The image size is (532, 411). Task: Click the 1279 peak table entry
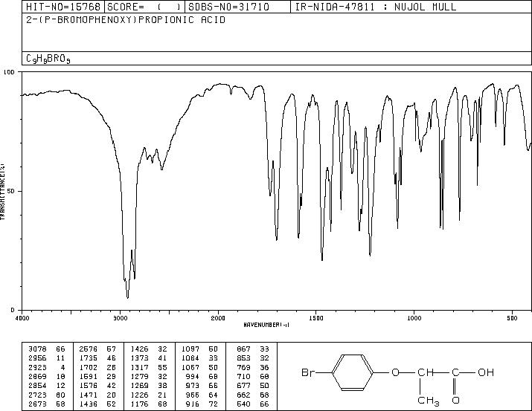point(139,376)
